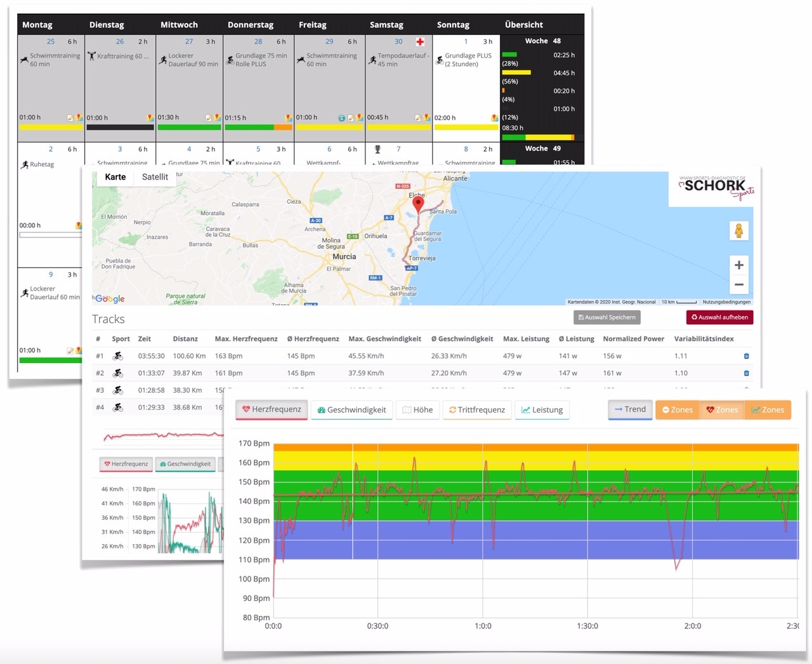Open the trophy icon on day 7
The image size is (812, 664).
(378, 149)
